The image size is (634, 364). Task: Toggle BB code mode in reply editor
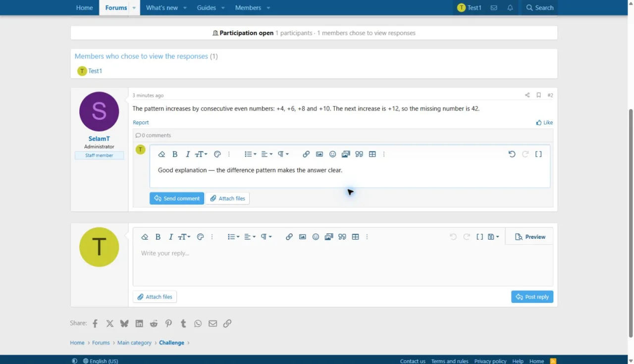click(479, 237)
